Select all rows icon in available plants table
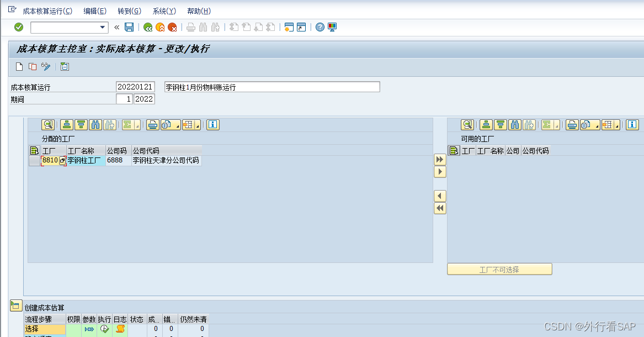Viewport: 644px width, 337px height. point(454,151)
